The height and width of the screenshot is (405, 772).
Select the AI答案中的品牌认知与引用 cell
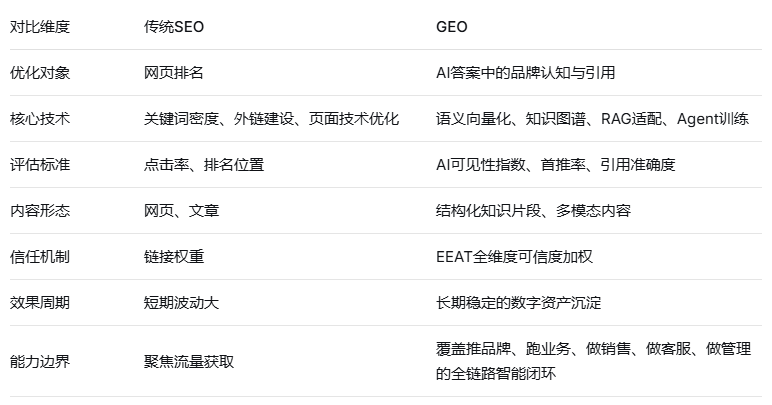point(526,73)
